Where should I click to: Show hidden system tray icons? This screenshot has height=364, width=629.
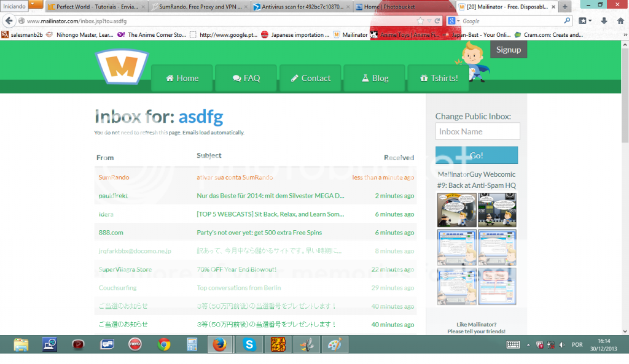(528, 344)
